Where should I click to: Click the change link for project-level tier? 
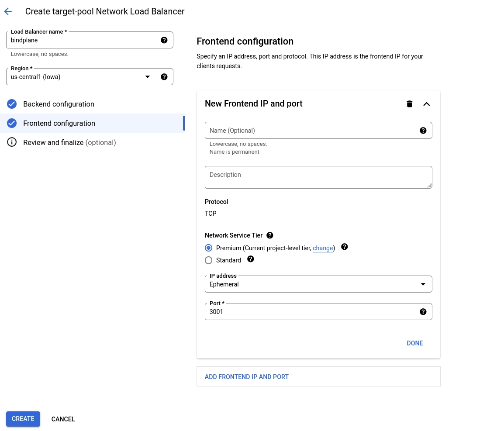(323, 248)
